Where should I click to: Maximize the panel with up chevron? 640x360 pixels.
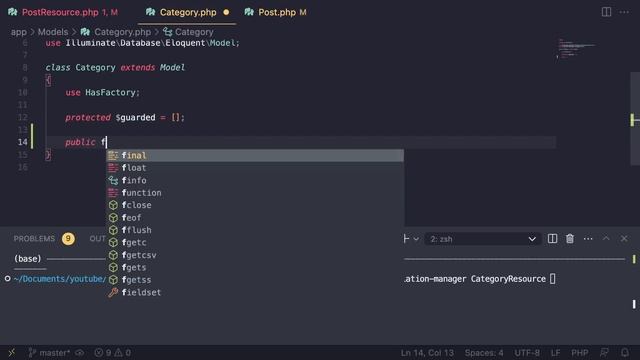pyautogui.click(x=606, y=238)
